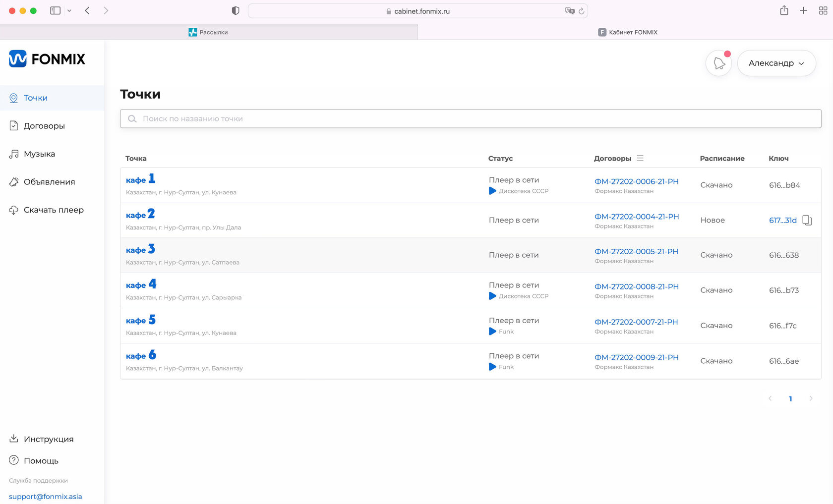
Task: Open contract ФМ-27202-0007-21-РН
Action: (636, 322)
